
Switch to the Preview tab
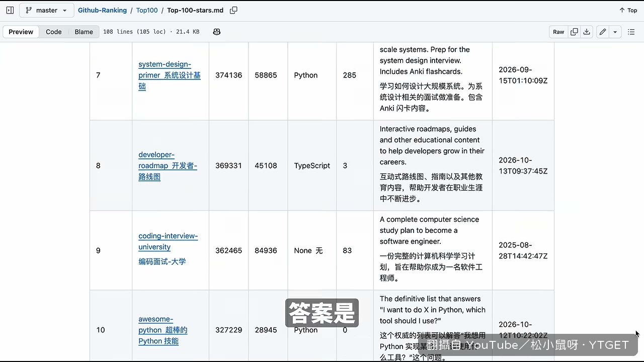(x=21, y=32)
